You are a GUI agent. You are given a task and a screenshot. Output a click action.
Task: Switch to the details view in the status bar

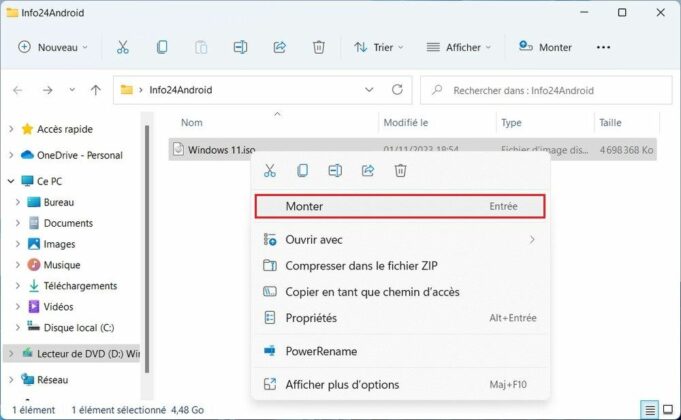650,410
